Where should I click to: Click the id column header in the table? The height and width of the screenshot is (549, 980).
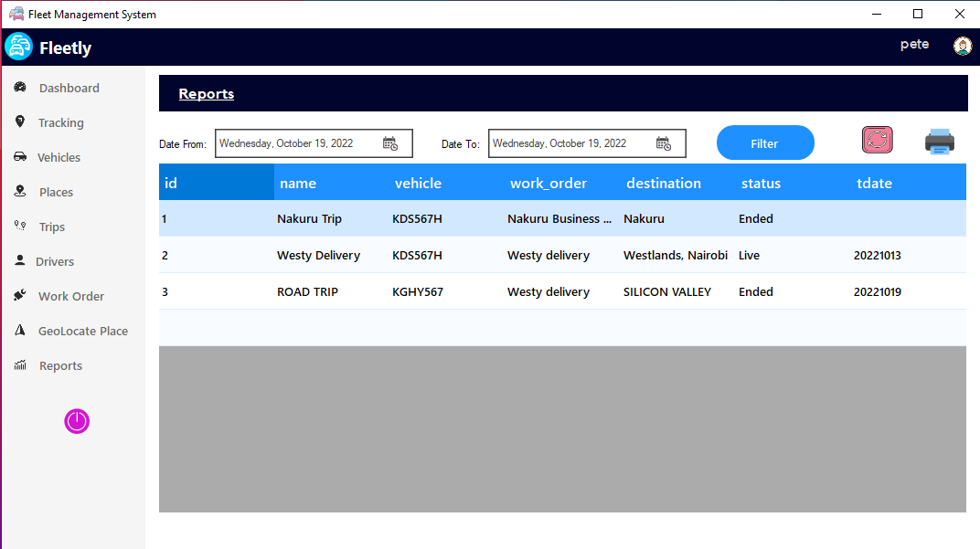click(x=170, y=183)
